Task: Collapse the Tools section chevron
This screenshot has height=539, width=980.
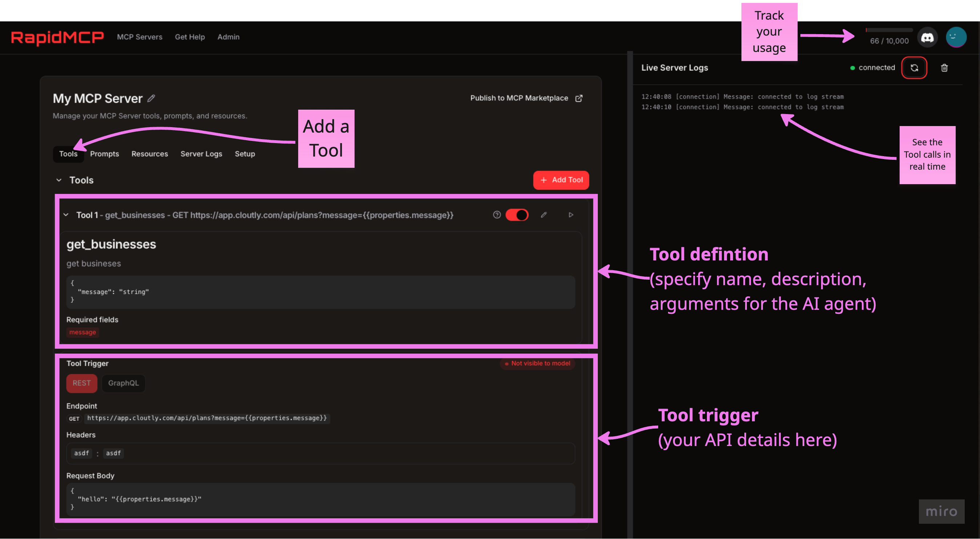Action: (x=59, y=180)
